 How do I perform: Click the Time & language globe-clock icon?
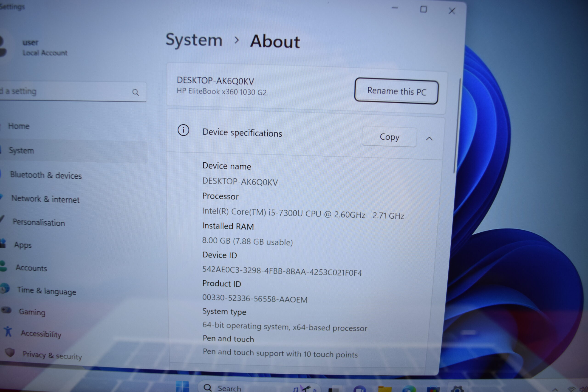coord(5,289)
